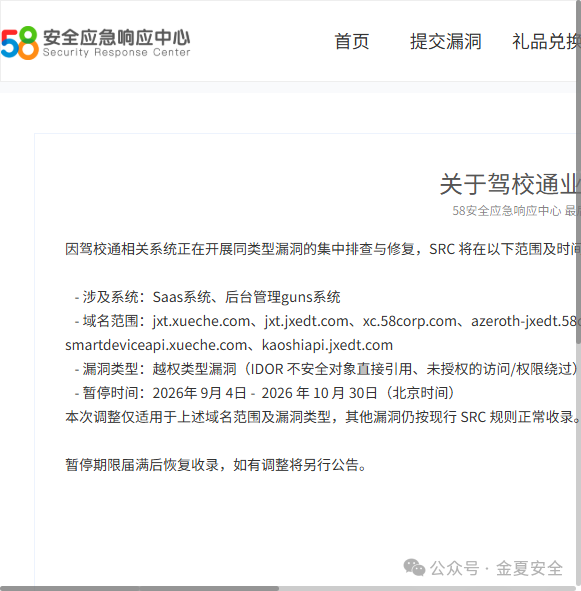Open the 提交漏洞 menu item

click(x=445, y=41)
